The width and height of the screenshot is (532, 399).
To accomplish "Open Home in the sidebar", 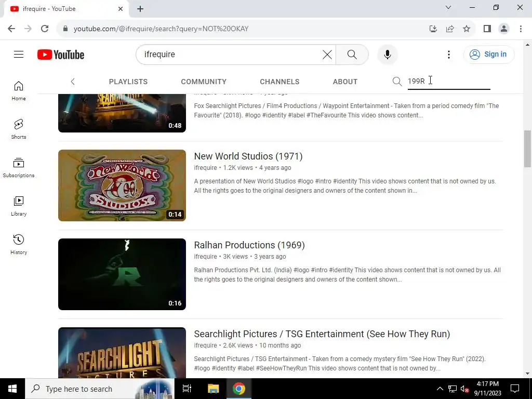I will click(19, 91).
